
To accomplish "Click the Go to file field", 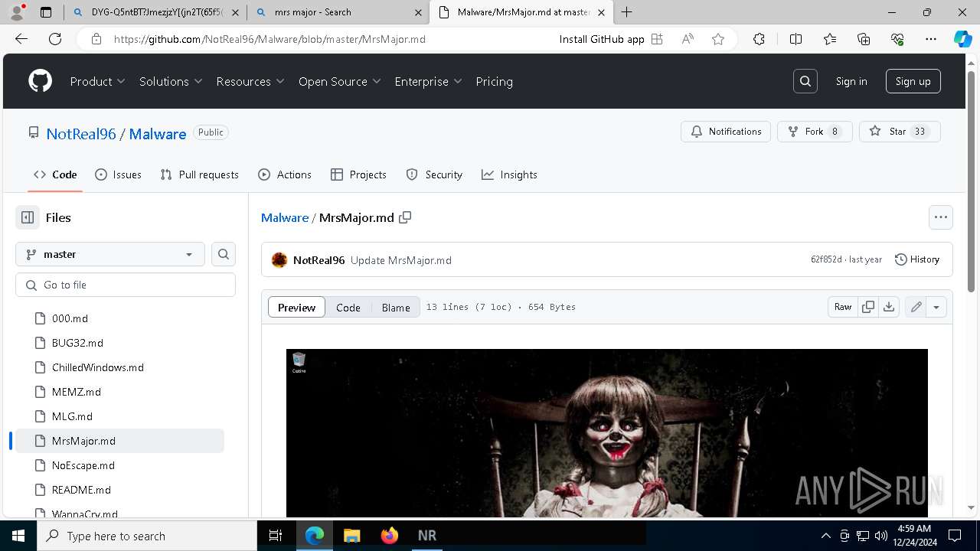I will tap(126, 285).
